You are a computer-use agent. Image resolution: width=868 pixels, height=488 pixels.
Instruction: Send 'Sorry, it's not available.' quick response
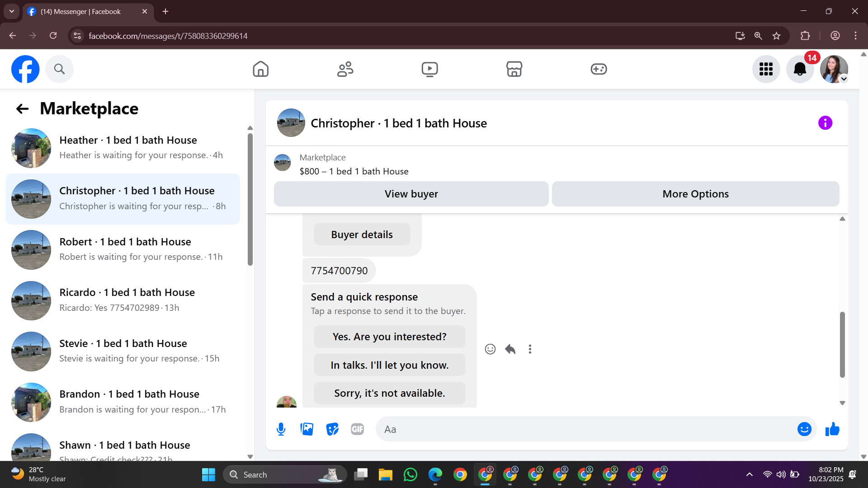pyautogui.click(x=389, y=393)
